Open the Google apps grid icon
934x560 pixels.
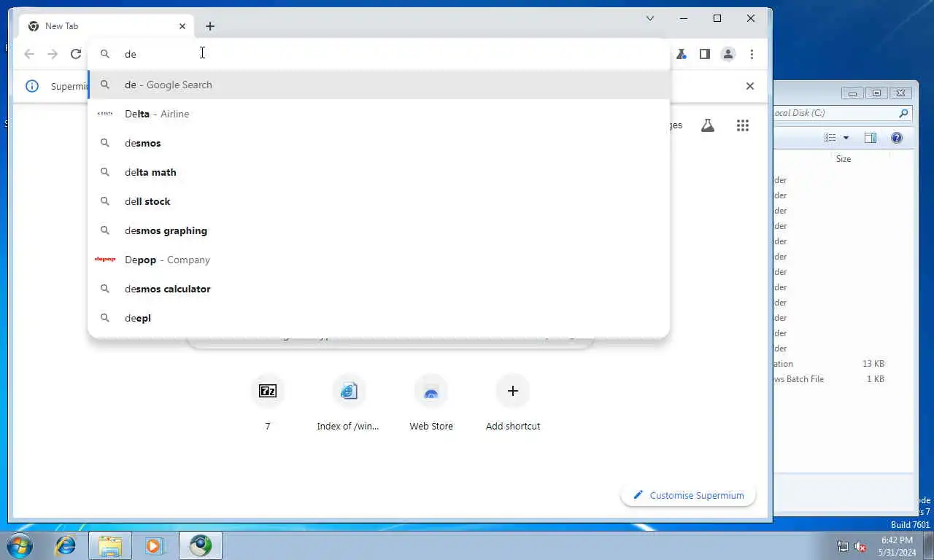pyautogui.click(x=743, y=125)
